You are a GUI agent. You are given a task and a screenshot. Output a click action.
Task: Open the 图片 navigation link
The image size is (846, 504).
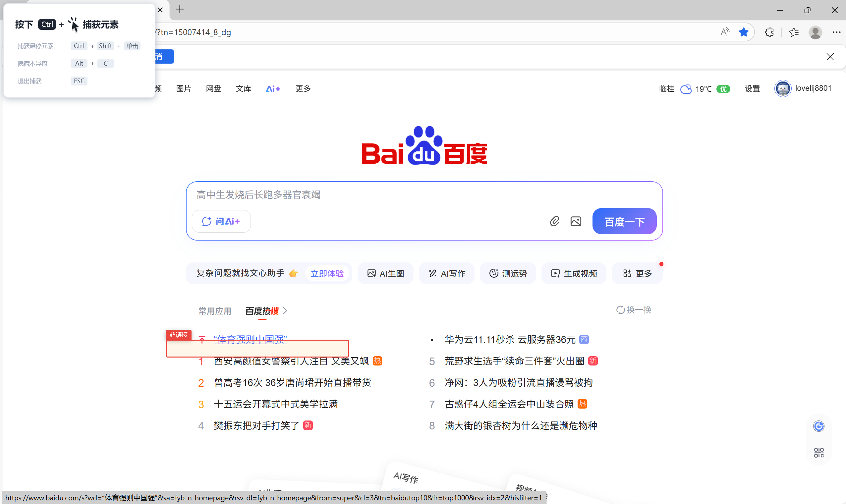coord(184,89)
